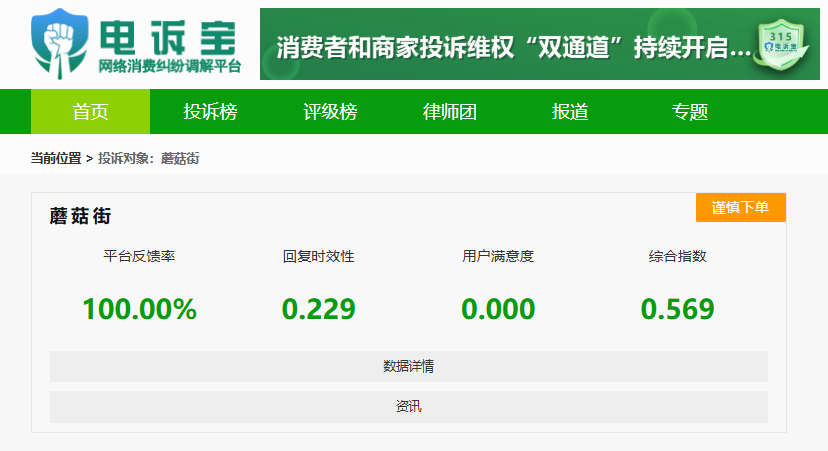
Task: Click the 网络消费纠纷调解平台 tagline under logo
Action: click(x=170, y=67)
